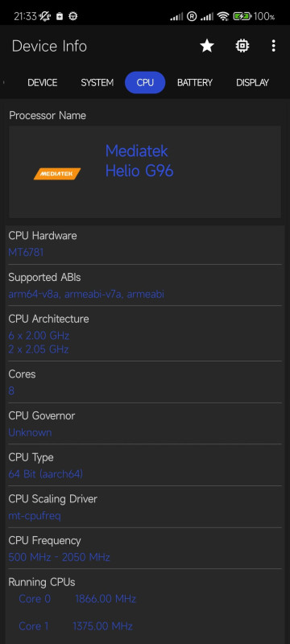Viewport: 290px width, 644px height.
Task: Tap the MediaTek orange logo
Action: tap(57, 174)
